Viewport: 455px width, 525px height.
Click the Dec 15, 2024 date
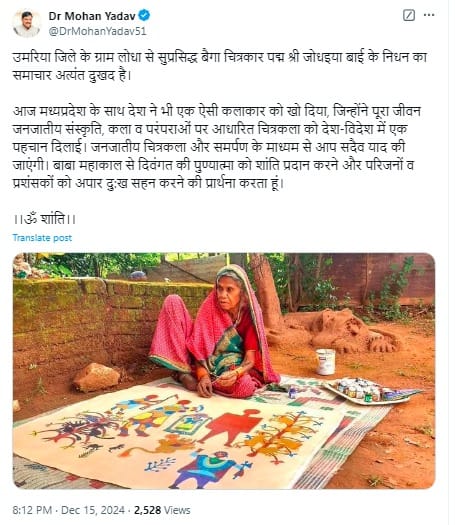[x=93, y=510]
